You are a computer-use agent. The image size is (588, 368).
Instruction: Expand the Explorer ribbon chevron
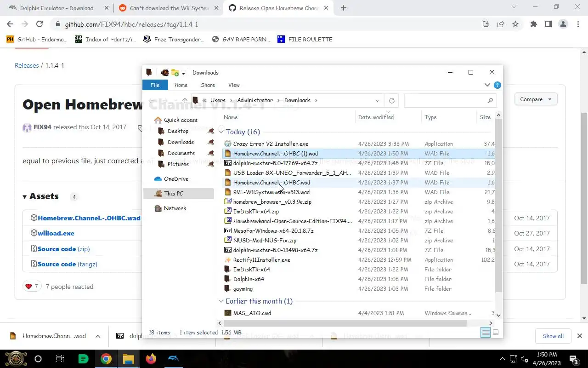tap(487, 85)
